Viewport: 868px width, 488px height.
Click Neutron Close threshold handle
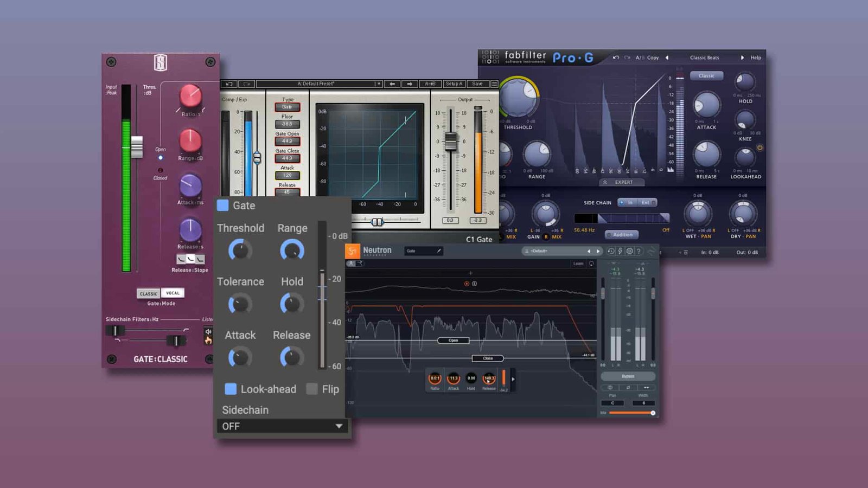[488, 358]
